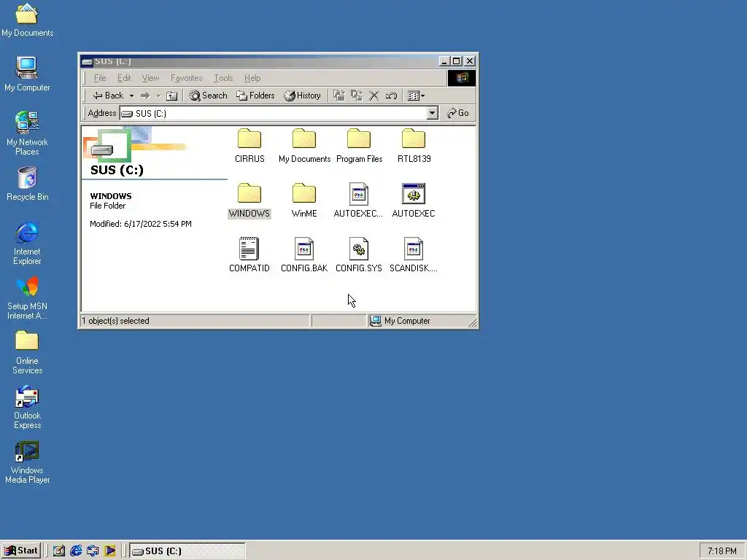The image size is (747, 560).
Task: Click the Forward arrow button
Action: pyautogui.click(x=145, y=96)
